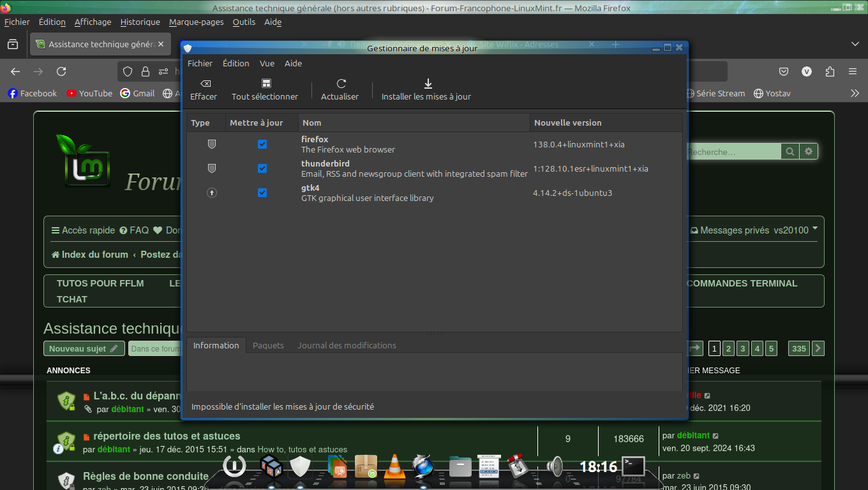Launch VLC from the dock
Image resolution: width=868 pixels, height=490 pixels.
[394, 467]
